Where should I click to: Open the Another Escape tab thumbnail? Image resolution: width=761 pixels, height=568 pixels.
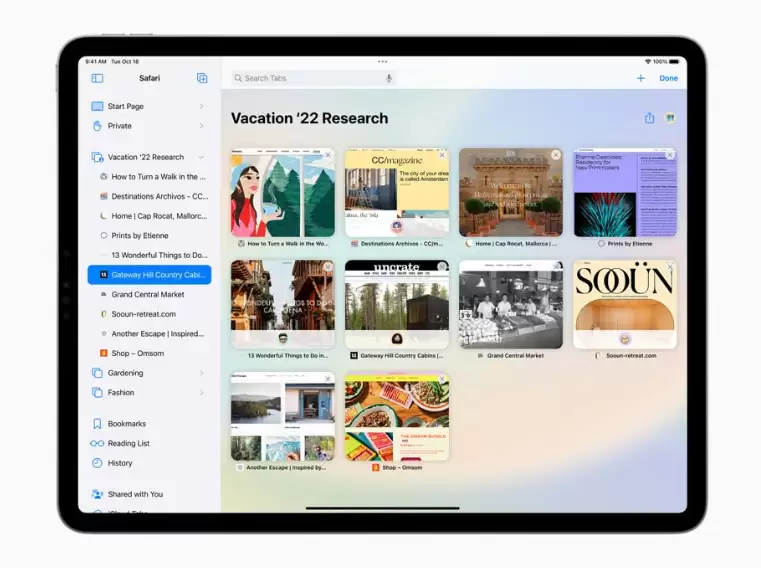[x=283, y=417]
